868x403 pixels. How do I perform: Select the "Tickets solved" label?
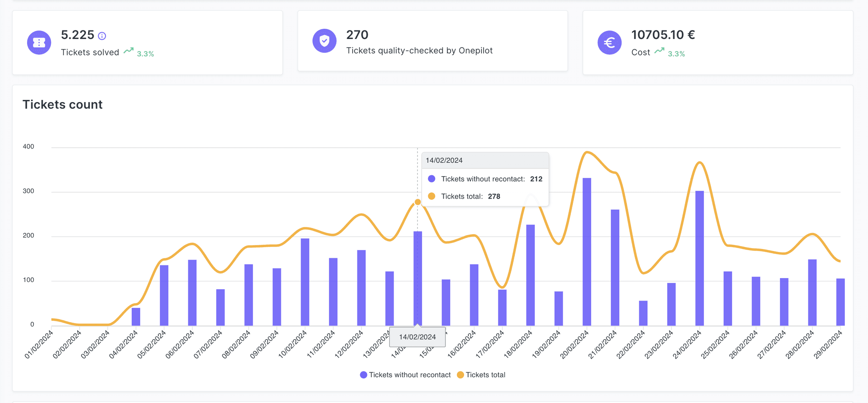pos(90,52)
